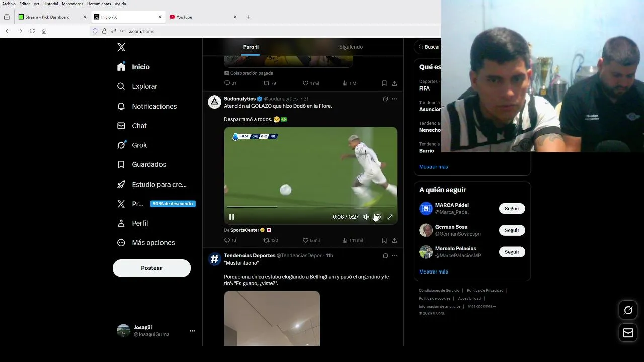Switch to Para ti tab
The width and height of the screenshot is (644, 362).
click(251, 47)
